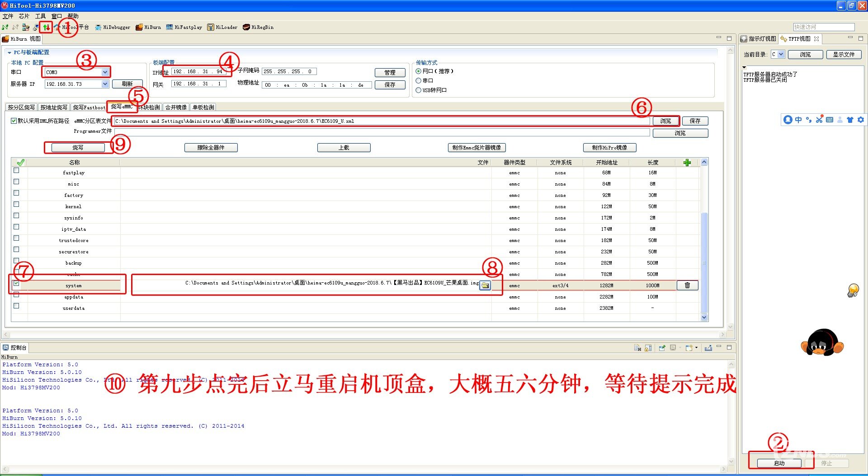Open folder browse icon for system image file
The height and width of the screenshot is (476, 868).
[x=485, y=285]
